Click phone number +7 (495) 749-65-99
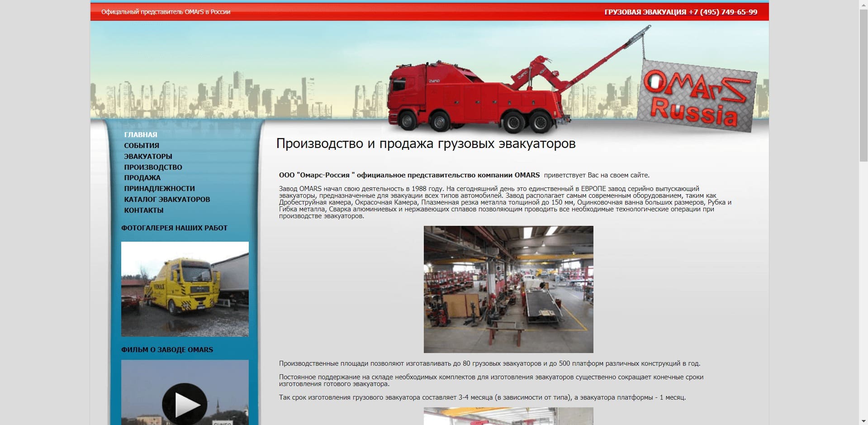This screenshot has width=868, height=425. 723,12
